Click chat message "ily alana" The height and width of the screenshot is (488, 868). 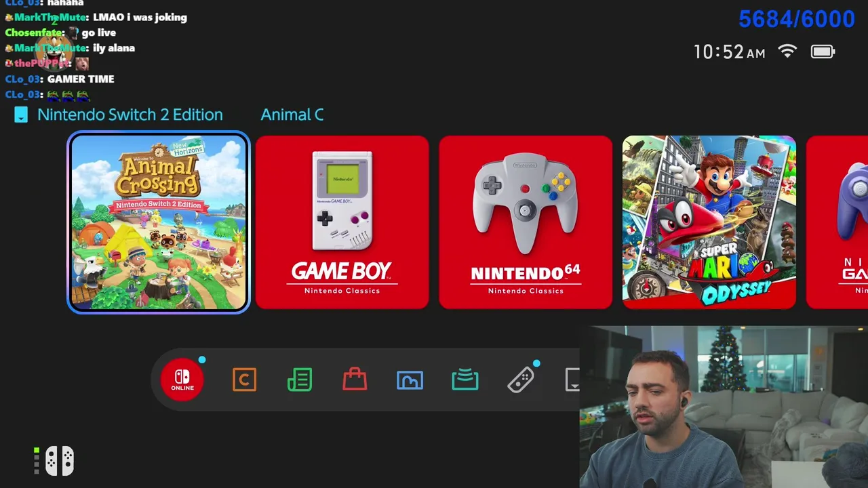click(113, 48)
